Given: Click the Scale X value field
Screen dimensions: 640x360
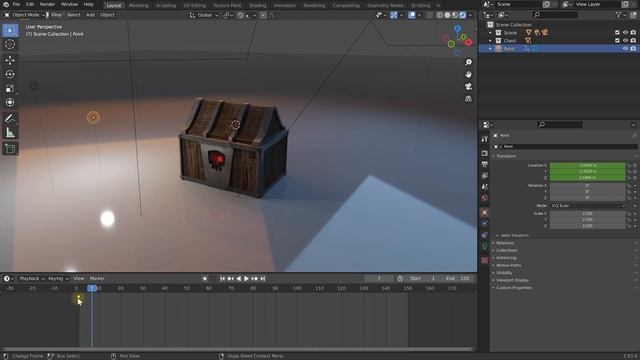Looking at the screenshot, I should coord(587,213).
